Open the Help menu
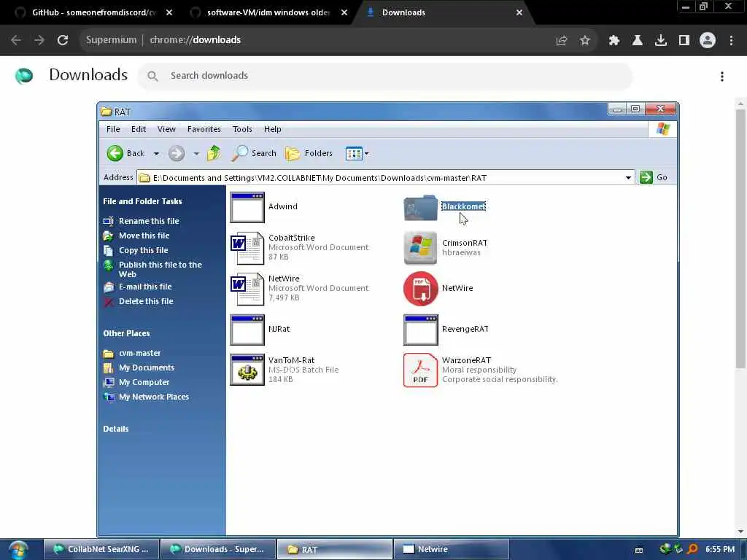Viewport: 747px width, 560px height. (273, 129)
